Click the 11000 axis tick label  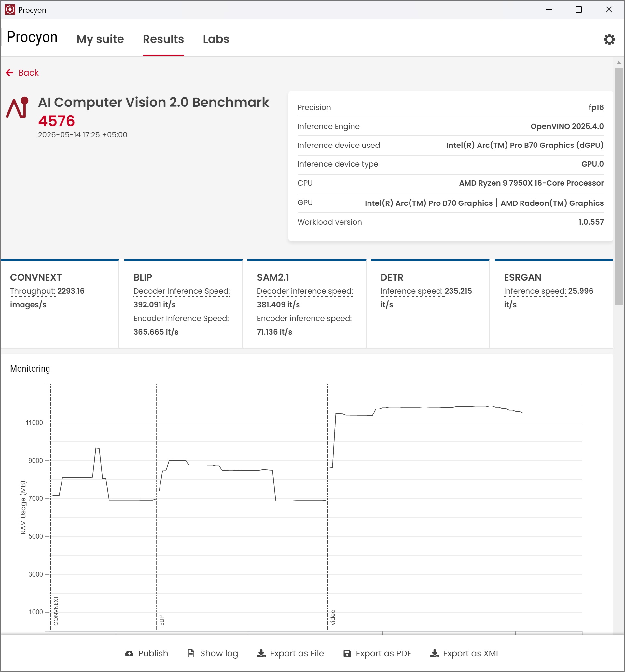(x=34, y=423)
